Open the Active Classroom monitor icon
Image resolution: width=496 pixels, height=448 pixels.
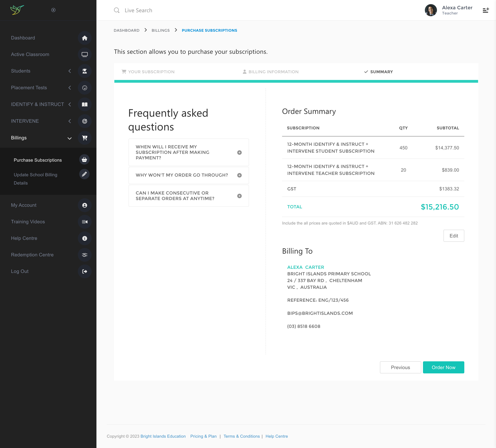[84, 54]
